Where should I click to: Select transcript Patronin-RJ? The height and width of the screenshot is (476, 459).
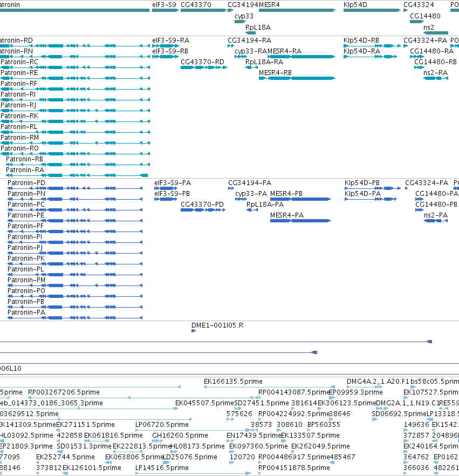(75, 111)
